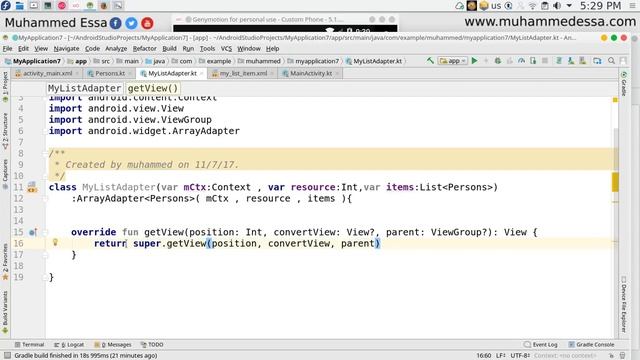The image size is (640, 360).
Task: Open the Android profiler gauge icon
Action: click(x=521, y=61)
